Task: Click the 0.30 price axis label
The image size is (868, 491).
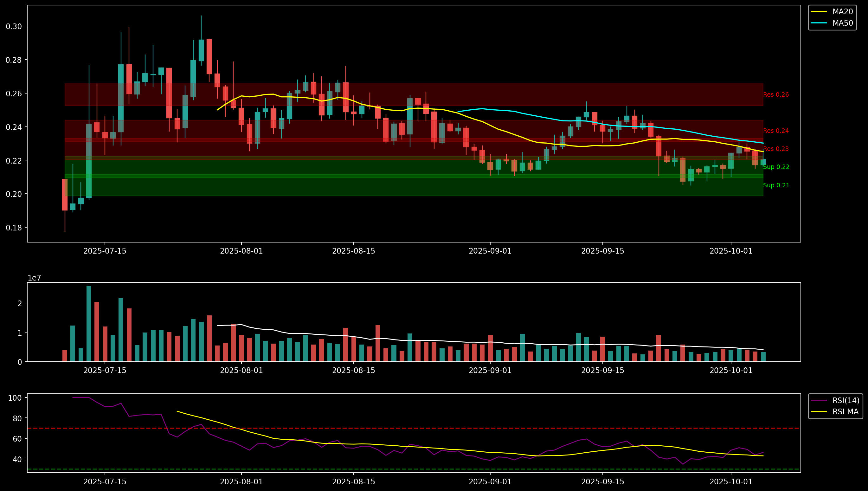Action: (x=14, y=27)
